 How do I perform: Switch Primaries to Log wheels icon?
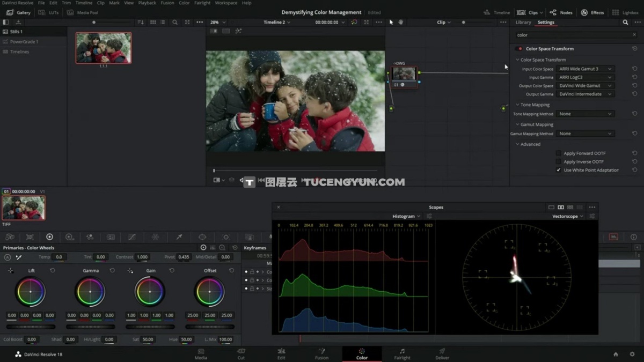click(222, 248)
